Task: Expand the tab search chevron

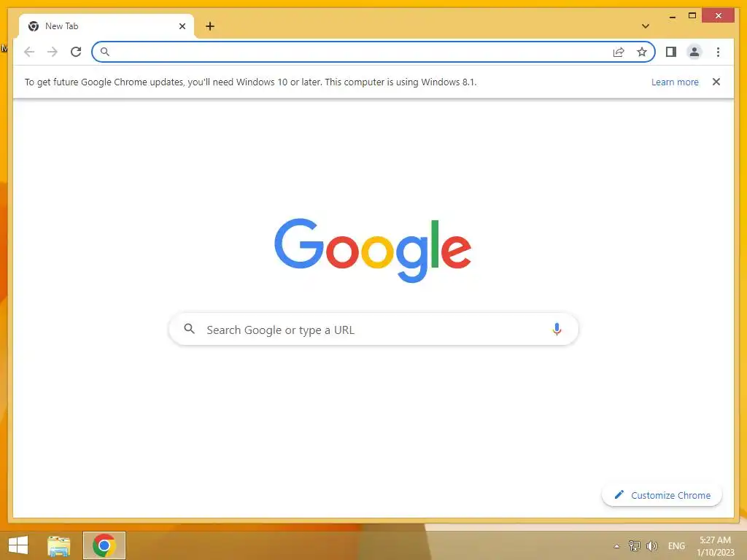Action: (x=645, y=26)
